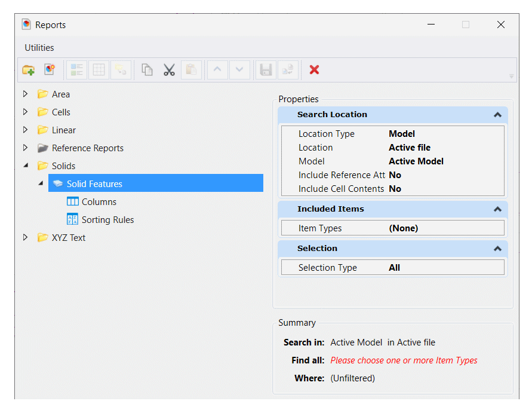The height and width of the screenshot is (413, 532).
Task: Click the Copy toolbar icon
Action: 147,70
